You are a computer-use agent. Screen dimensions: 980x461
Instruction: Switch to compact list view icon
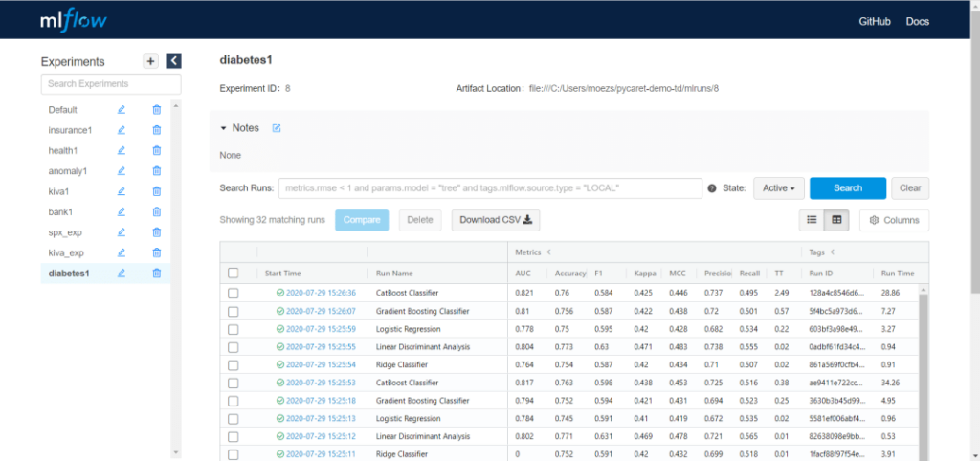[x=812, y=220]
